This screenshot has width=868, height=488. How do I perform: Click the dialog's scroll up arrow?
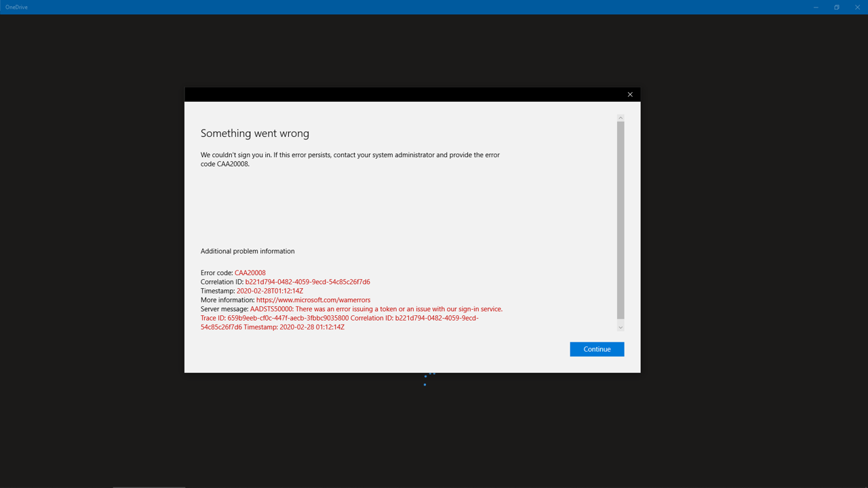point(620,118)
